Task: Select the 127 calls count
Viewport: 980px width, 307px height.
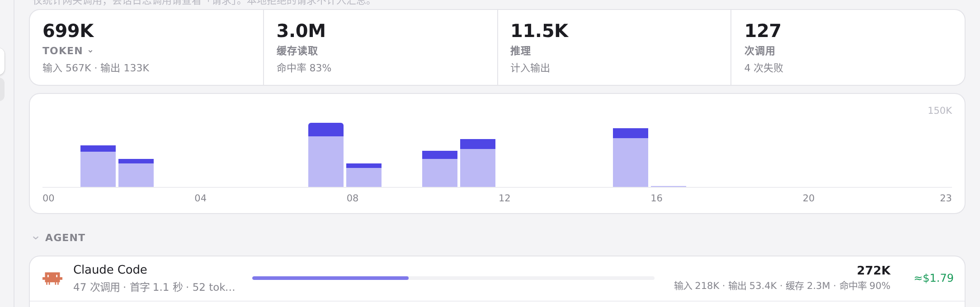Action: click(763, 31)
